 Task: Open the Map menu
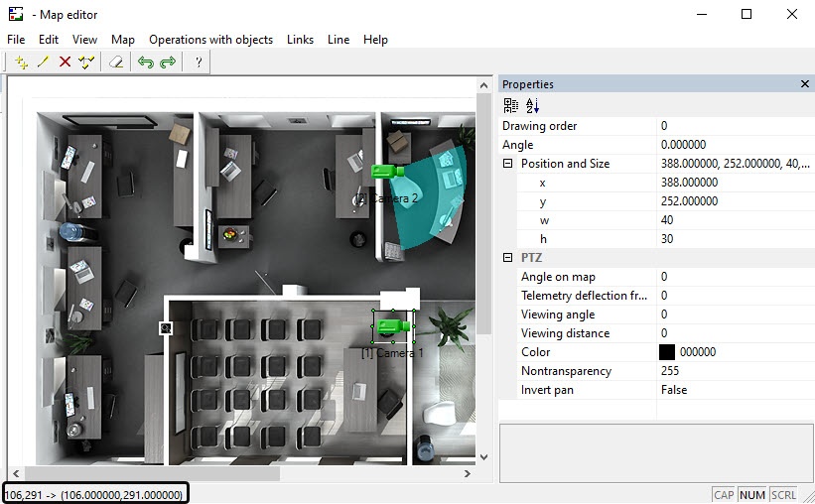[x=123, y=40]
